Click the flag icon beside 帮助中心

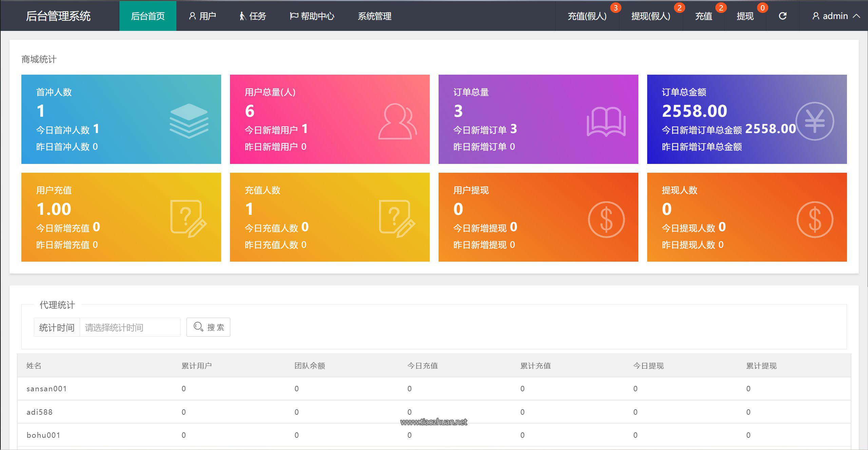tap(294, 16)
